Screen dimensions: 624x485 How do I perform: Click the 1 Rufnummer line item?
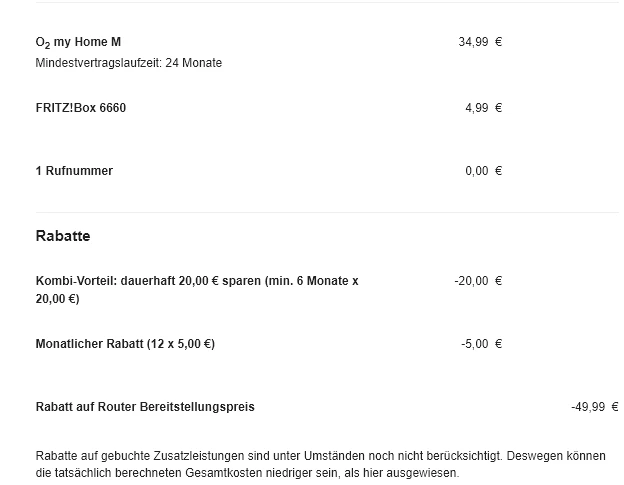74,171
